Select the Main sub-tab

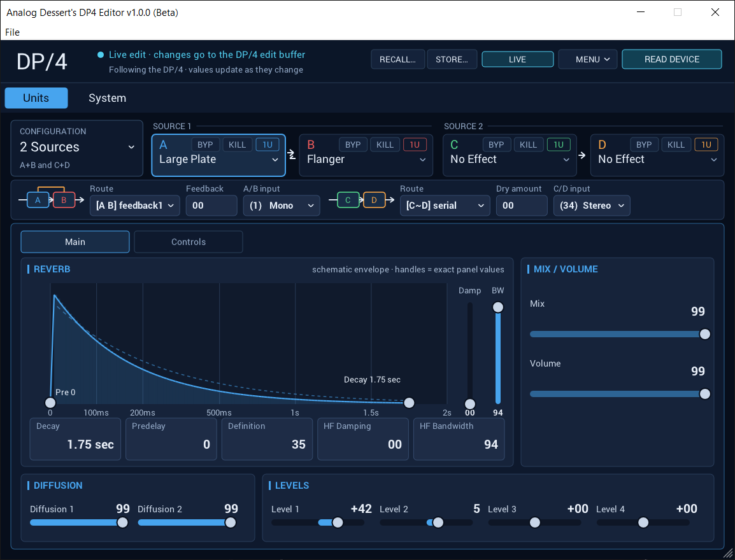(75, 242)
